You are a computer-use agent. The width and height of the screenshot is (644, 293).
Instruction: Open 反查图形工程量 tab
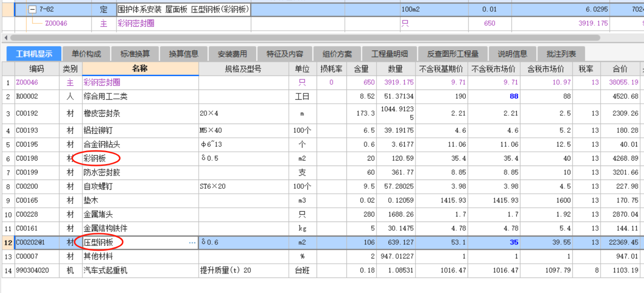coord(453,54)
